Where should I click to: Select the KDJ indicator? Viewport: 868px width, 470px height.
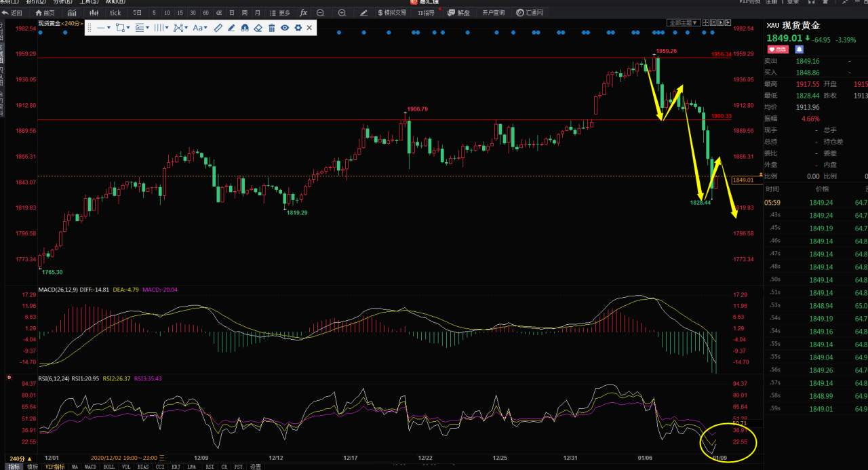click(175, 467)
